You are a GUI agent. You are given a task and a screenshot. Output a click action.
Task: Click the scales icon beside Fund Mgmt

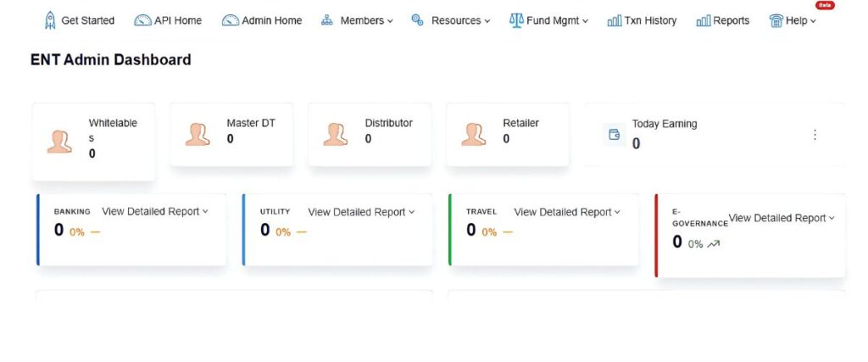pos(516,20)
